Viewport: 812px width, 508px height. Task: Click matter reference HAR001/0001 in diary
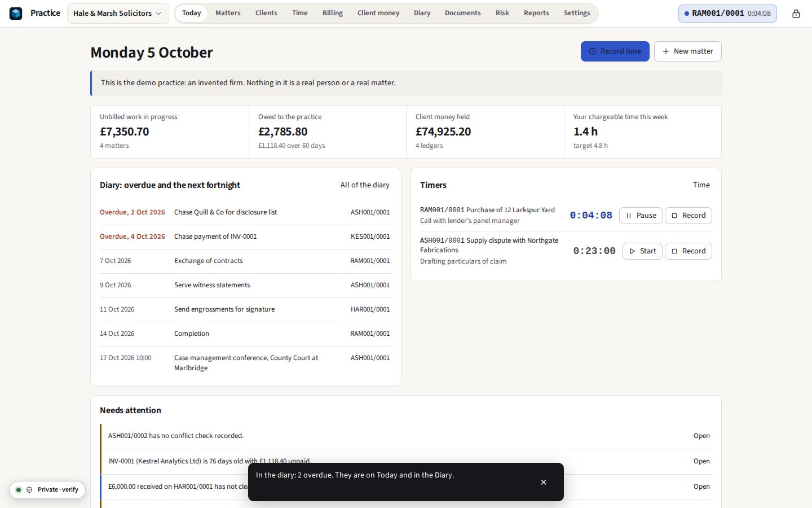[370, 309]
